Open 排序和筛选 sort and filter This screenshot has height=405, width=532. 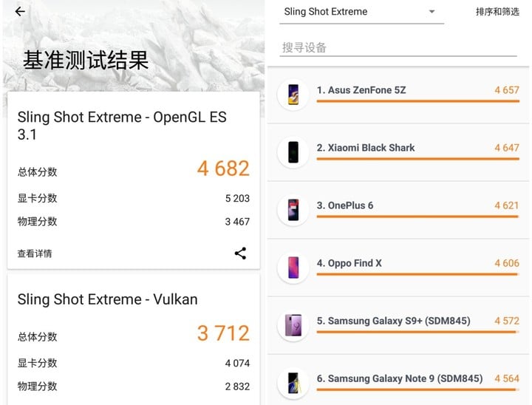[497, 12]
